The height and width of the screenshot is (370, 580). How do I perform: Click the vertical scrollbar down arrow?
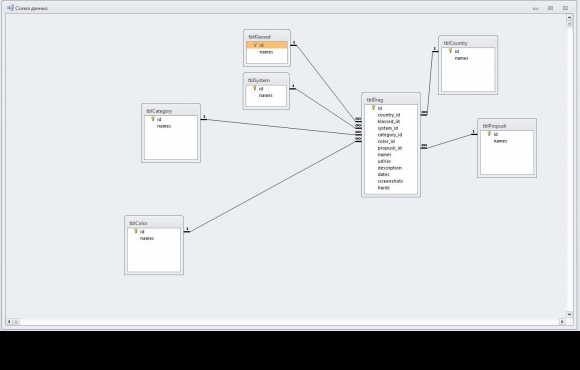click(569, 314)
